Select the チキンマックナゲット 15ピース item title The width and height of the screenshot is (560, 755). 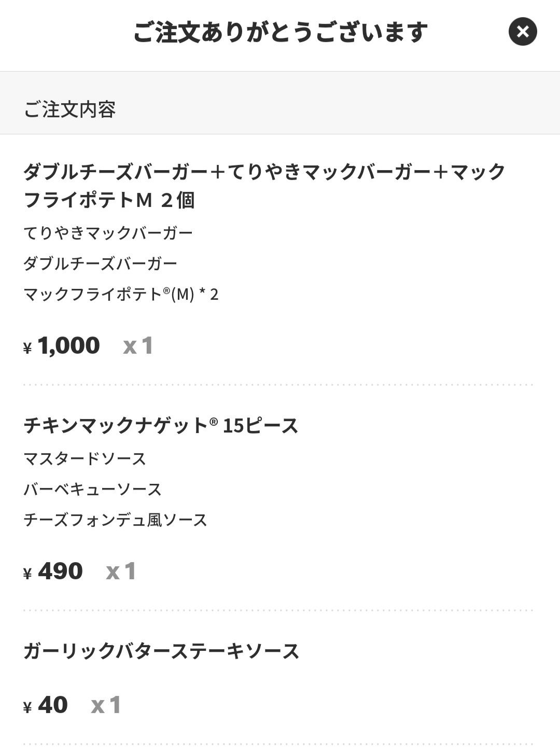click(x=161, y=426)
